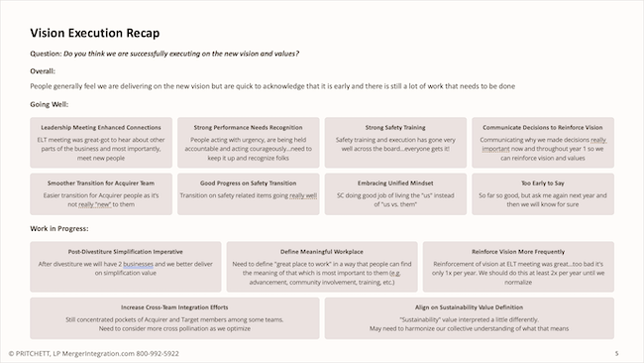Select the Embracing Unified Mindset card
The width and height of the screenshot is (644, 363).
395,194
